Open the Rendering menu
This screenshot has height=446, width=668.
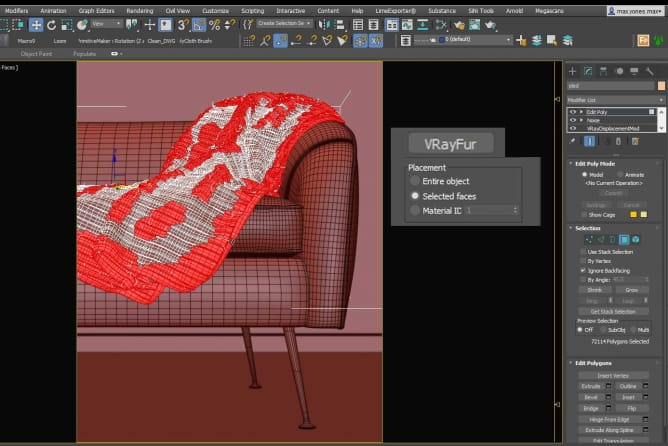coord(139,10)
